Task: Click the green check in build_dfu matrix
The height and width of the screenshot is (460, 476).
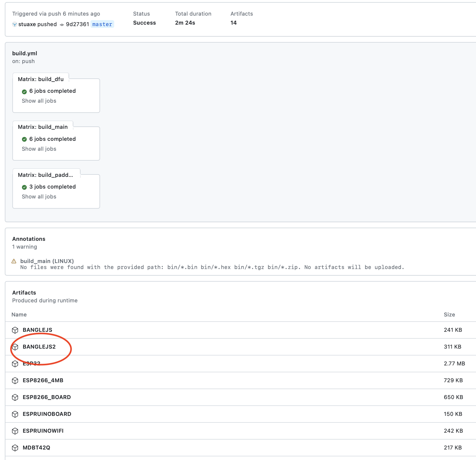Action: pyautogui.click(x=24, y=91)
